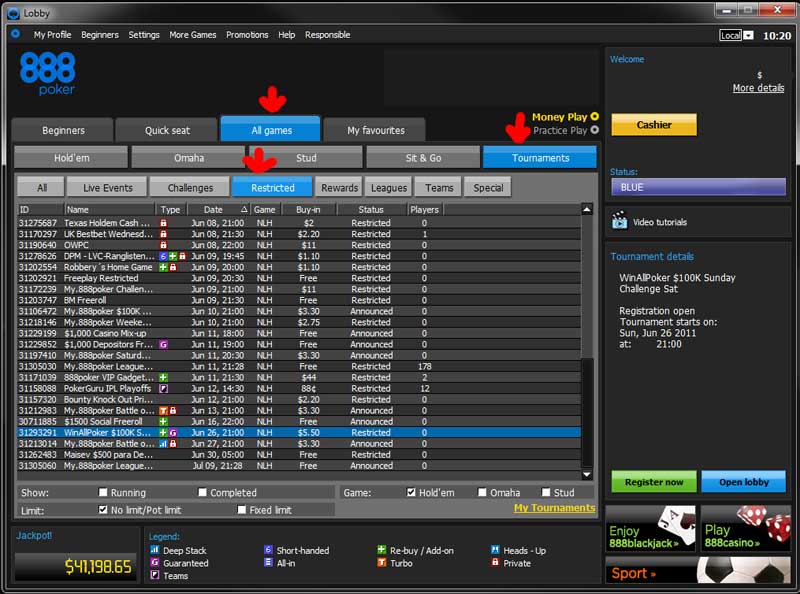Click the Private lock icon on Texas Holdem Cash row
Image resolution: width=800 pixels, height=594 pixels.
point(163,223)
